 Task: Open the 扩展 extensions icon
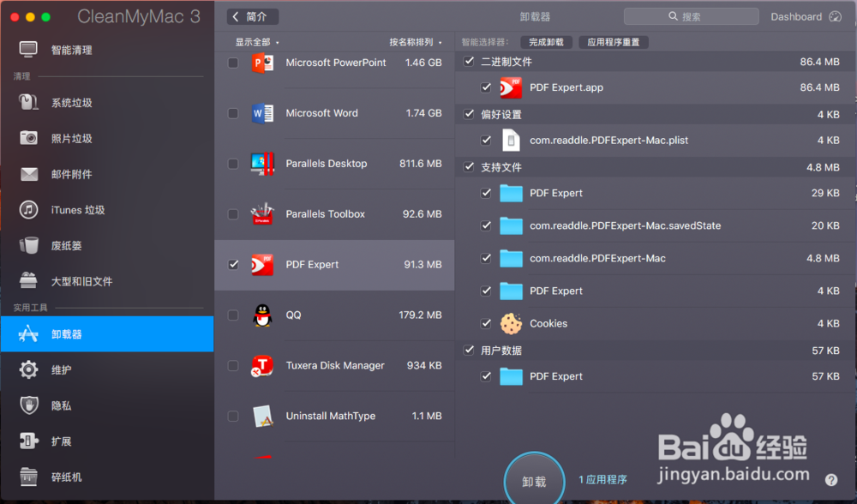coord(29,441)
